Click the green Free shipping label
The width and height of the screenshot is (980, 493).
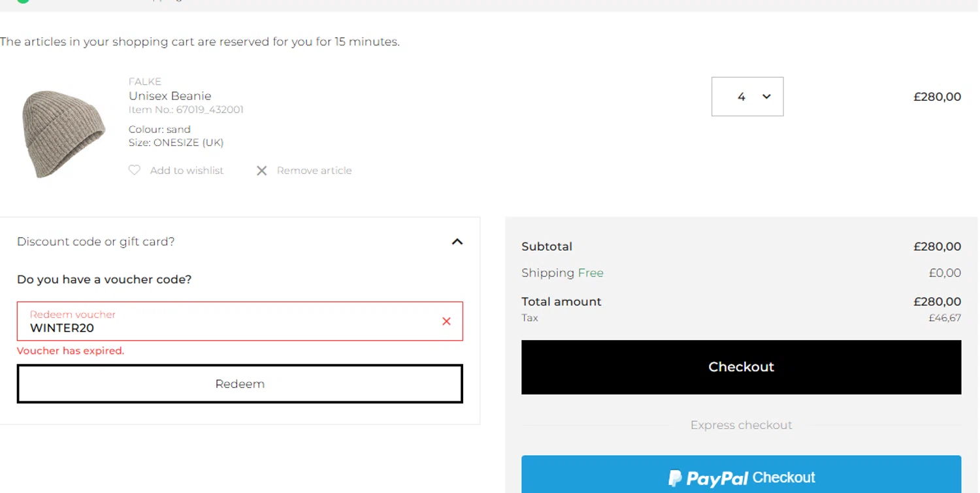coord(591,273)
